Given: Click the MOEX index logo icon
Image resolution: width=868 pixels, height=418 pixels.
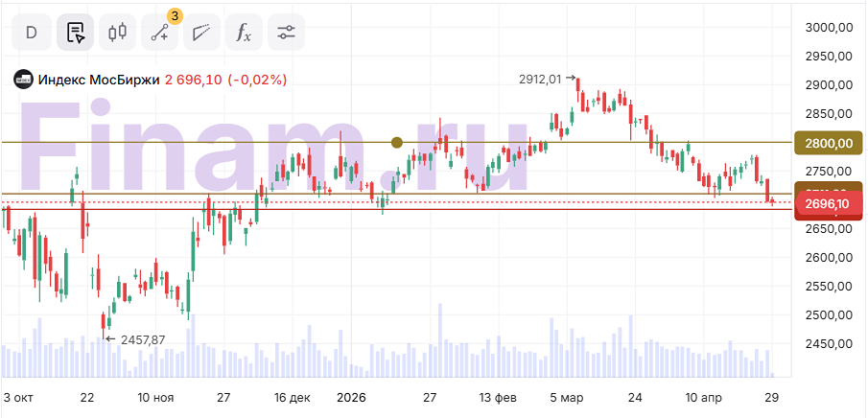Looking at the screenshot, I should 22,80.
